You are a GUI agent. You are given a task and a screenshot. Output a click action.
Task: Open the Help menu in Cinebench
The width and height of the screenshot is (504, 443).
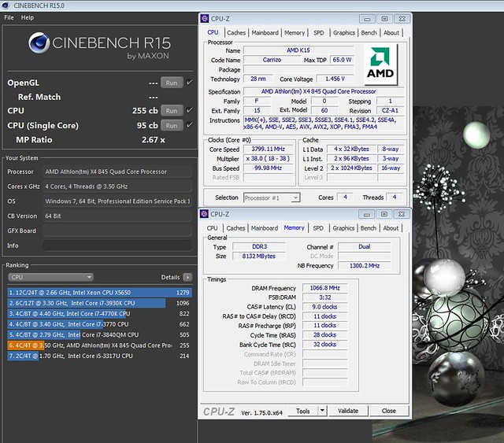28,17
